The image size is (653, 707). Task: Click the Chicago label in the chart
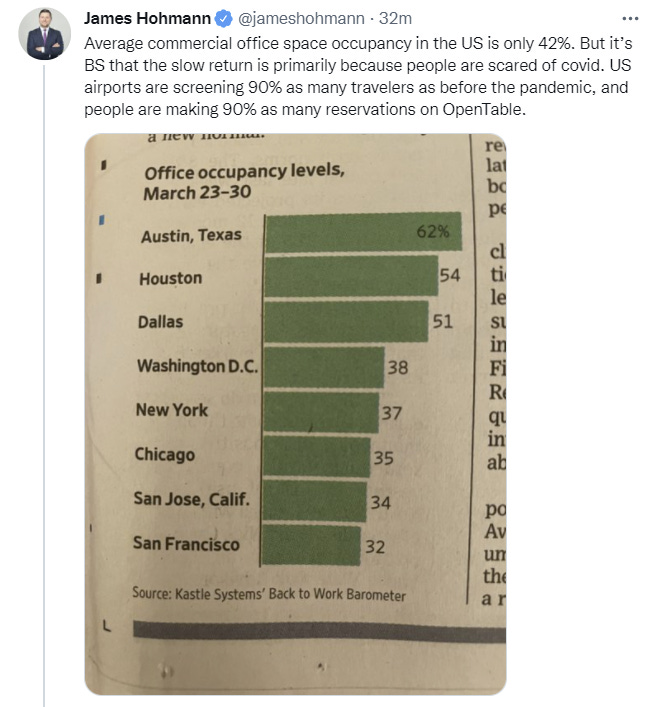coord(165,455)
